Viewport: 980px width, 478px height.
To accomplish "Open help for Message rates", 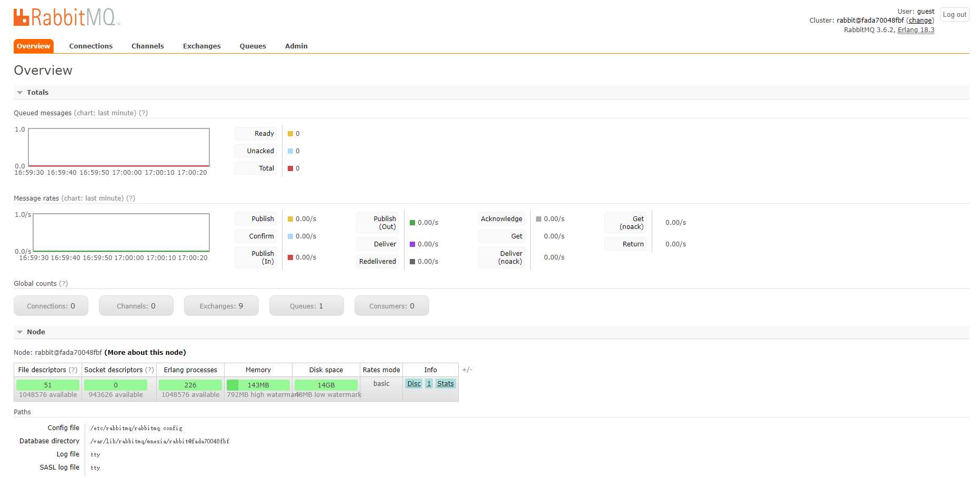I will tap(130, 198).
